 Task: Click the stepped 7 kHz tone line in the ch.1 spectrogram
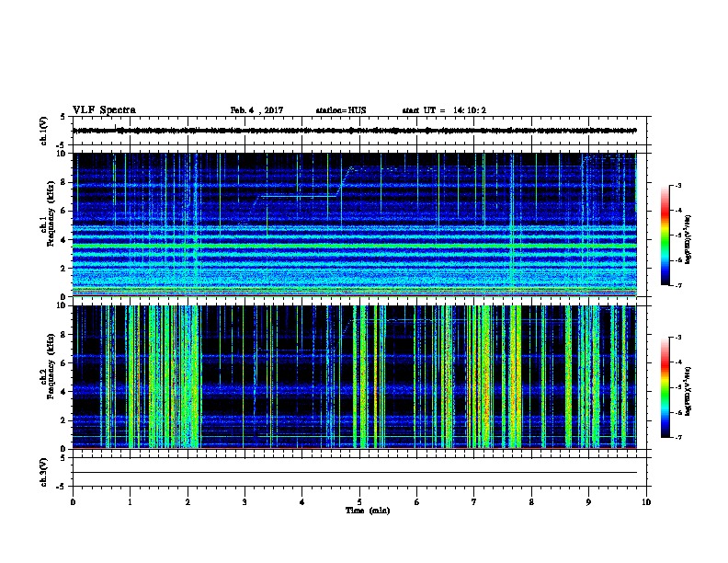point(298,197)
